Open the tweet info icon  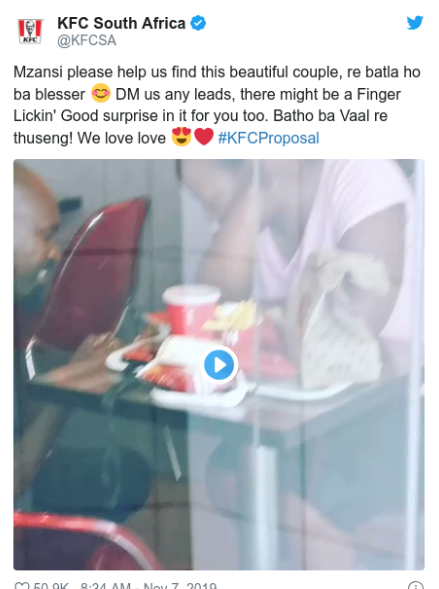(416, 585)
